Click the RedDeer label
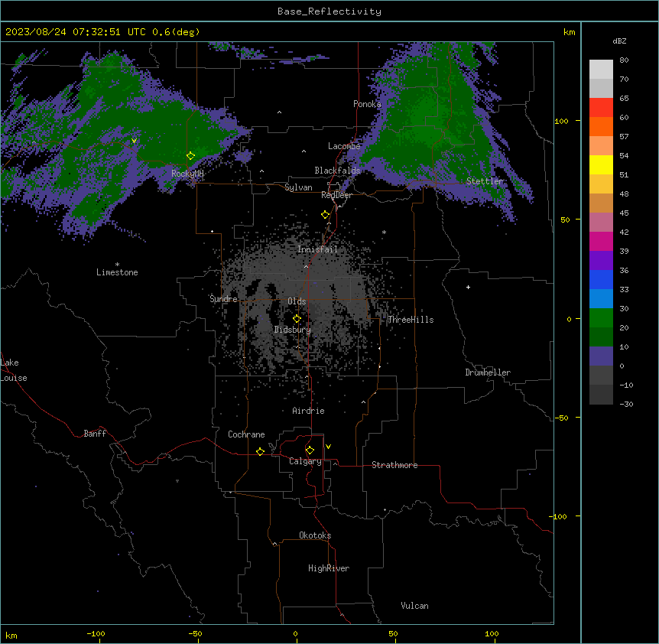The width and height of the screenshot is (659, 644). pos(336,195)
